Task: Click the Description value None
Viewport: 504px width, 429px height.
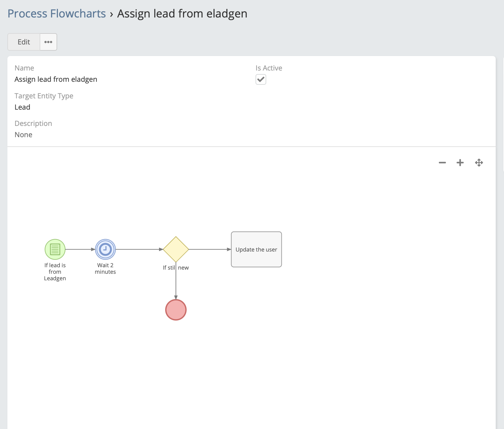Action: (x=23, y=135)
